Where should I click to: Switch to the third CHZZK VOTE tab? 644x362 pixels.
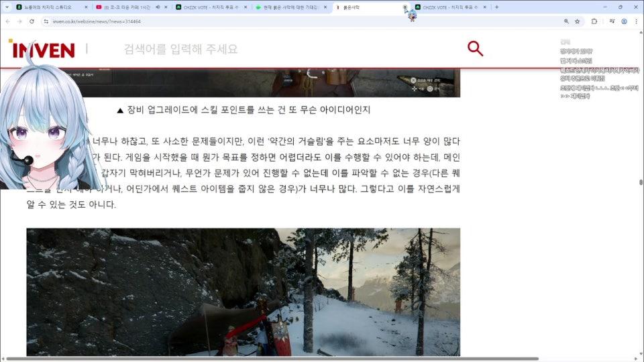pyautogui.click(x=208, y=7)
